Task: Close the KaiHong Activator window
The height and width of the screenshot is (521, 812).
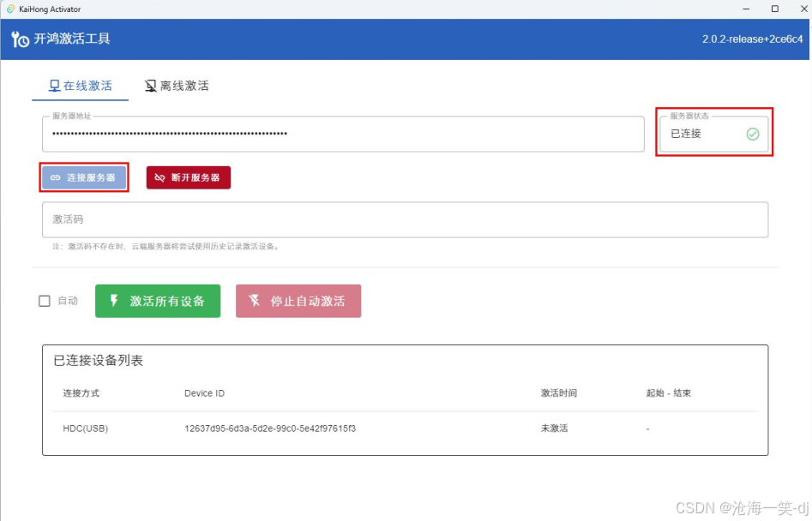Action: click(x=803, y=9)
